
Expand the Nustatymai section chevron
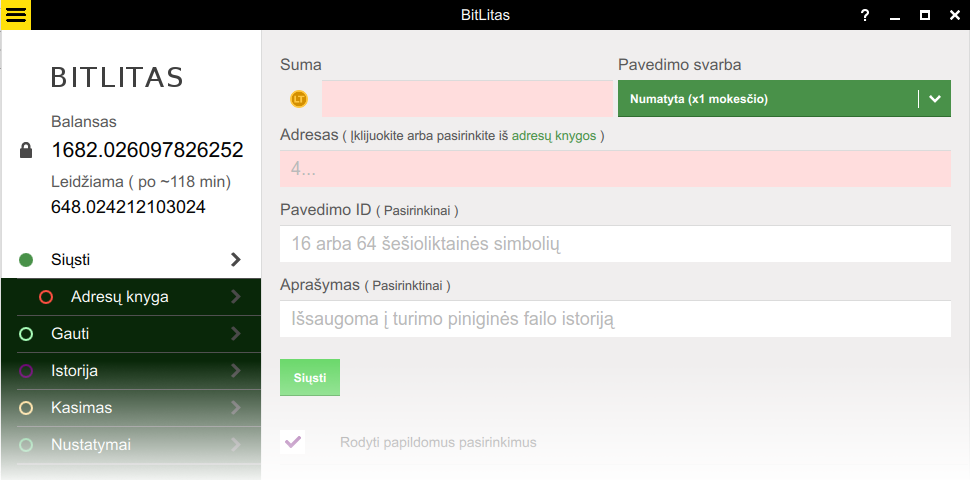click(236, 445)
